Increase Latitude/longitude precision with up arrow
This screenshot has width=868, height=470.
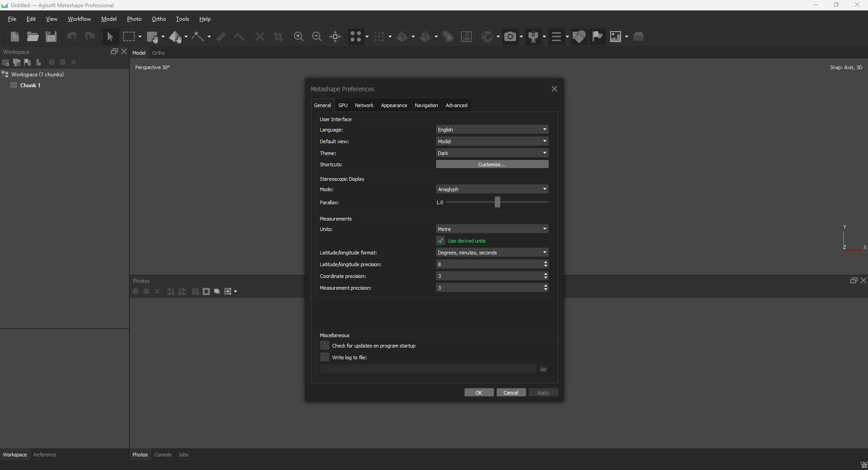click(546, 262)
